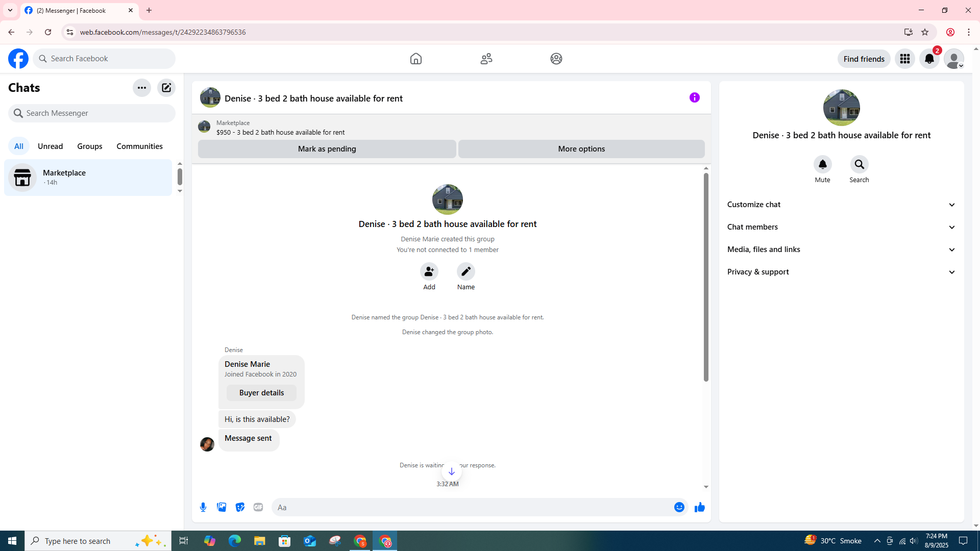Attach a photo with the image icon

point(222,507)
